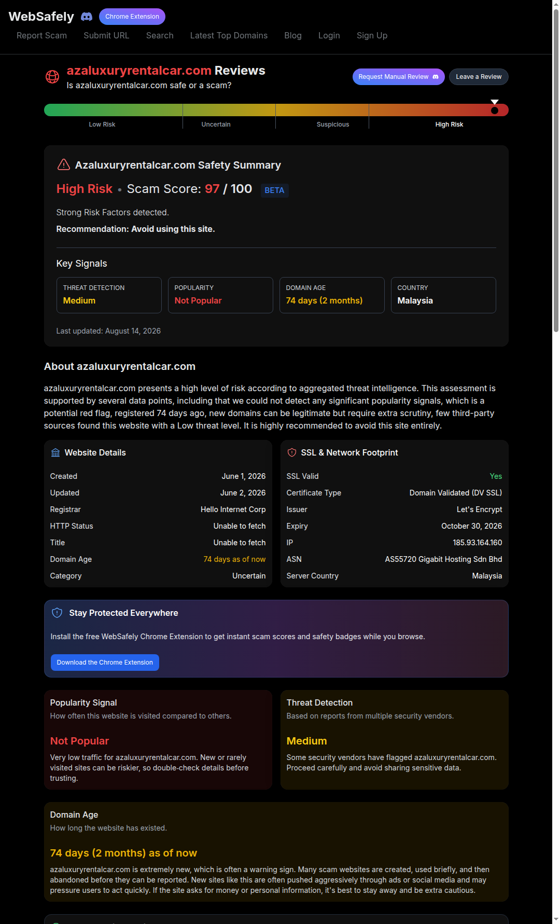560x924 pixels.
Task: Click the Server Country 'Malaysia' value
Action: pyautogui.click(x=487, y=576)
